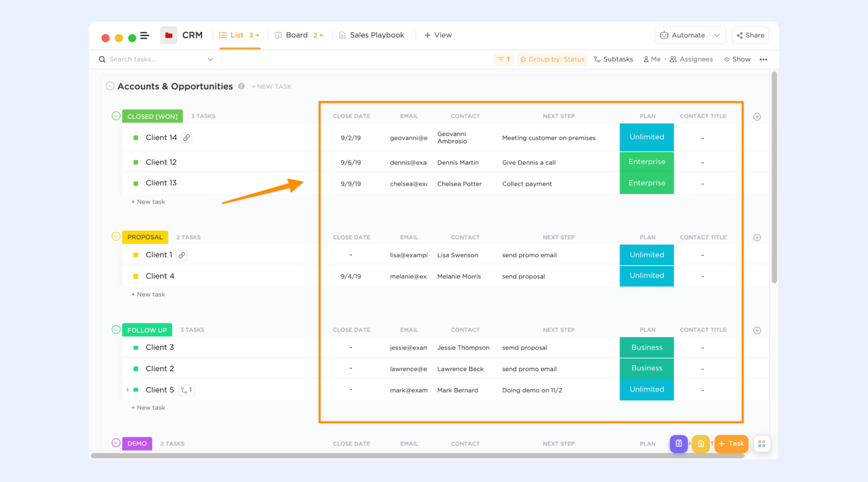Click Client 12 status square
This screenshot has width=868, height=482.
pos(136,162)
